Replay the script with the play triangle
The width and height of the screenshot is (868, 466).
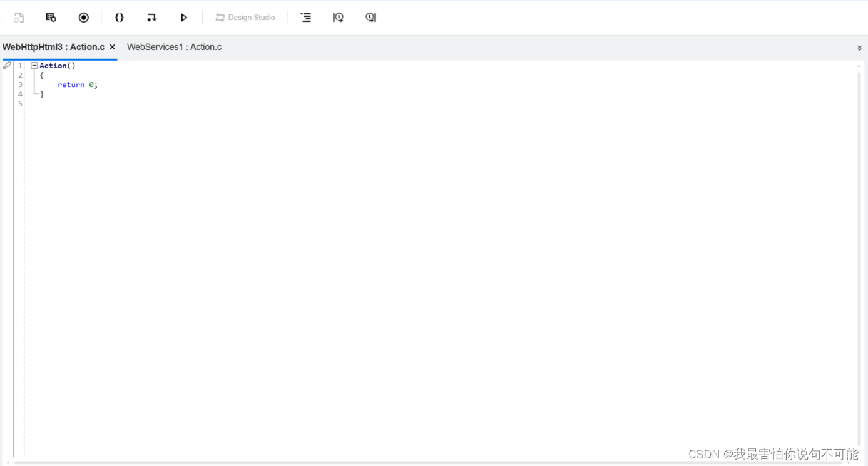pyautogui.click(x=184, y=18)
